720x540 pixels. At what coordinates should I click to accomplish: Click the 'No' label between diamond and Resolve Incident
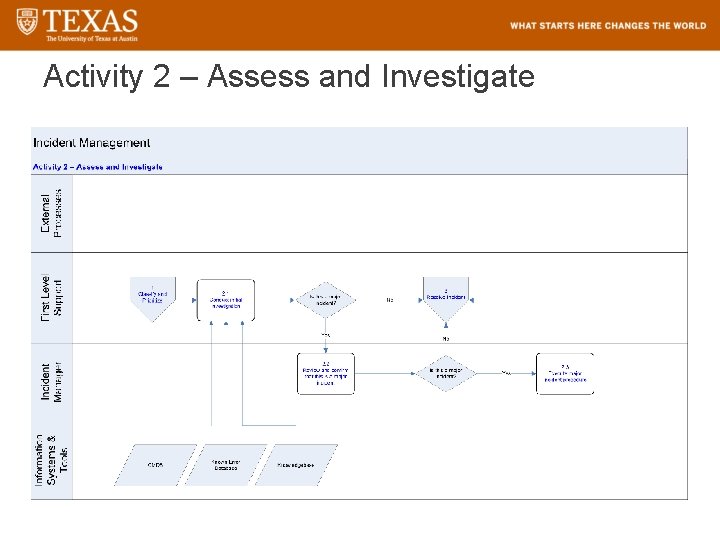pos(390,300)
